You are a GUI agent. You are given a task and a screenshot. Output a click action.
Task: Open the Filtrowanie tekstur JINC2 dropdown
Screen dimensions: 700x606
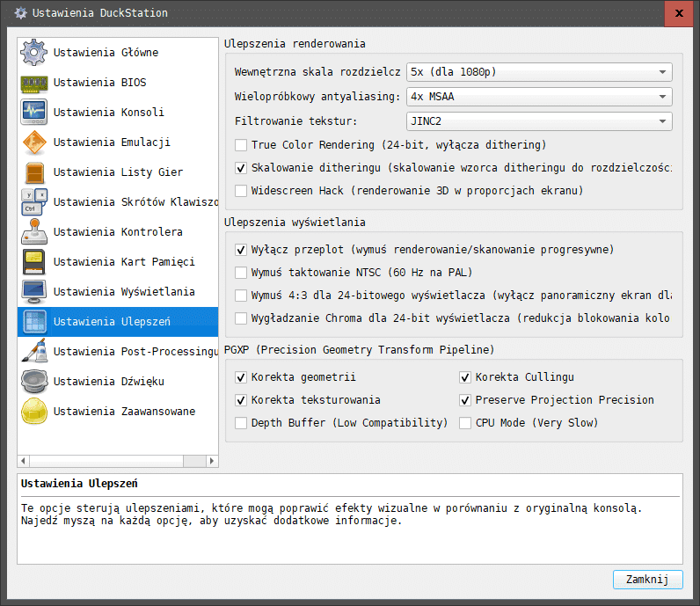pyautogui.click(x=539, y=121)
